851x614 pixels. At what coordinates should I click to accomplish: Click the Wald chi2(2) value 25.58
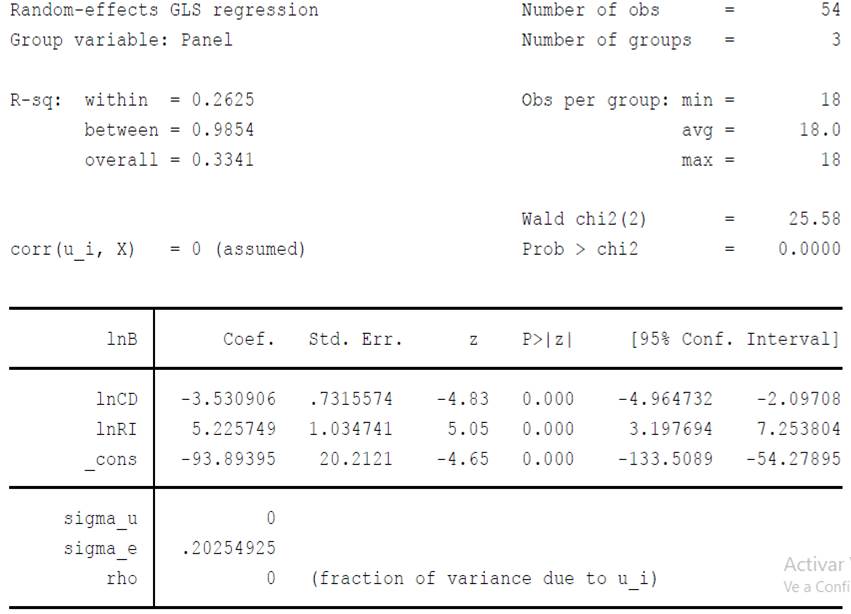tap(813, 219)
